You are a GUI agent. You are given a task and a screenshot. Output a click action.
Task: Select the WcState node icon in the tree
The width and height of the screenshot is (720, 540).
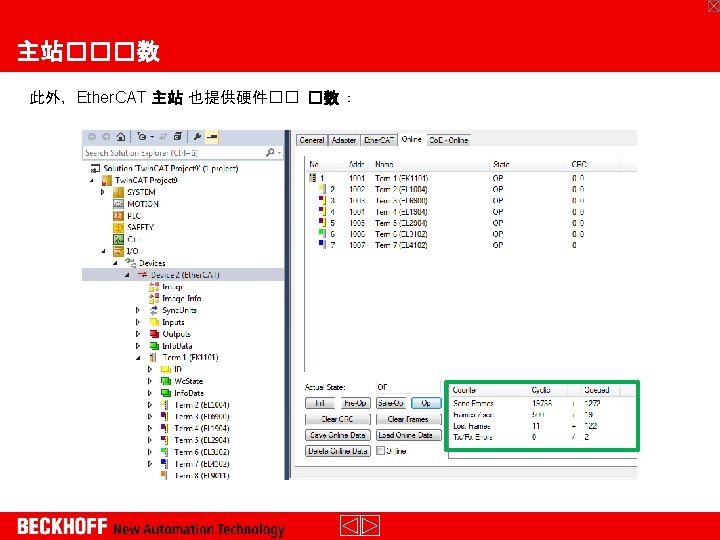pyautogui.click(x=166, y=381)
